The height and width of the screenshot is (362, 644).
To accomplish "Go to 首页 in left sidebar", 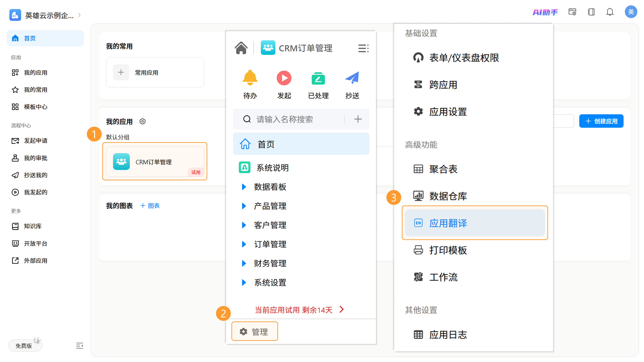I will click(45, 38).
